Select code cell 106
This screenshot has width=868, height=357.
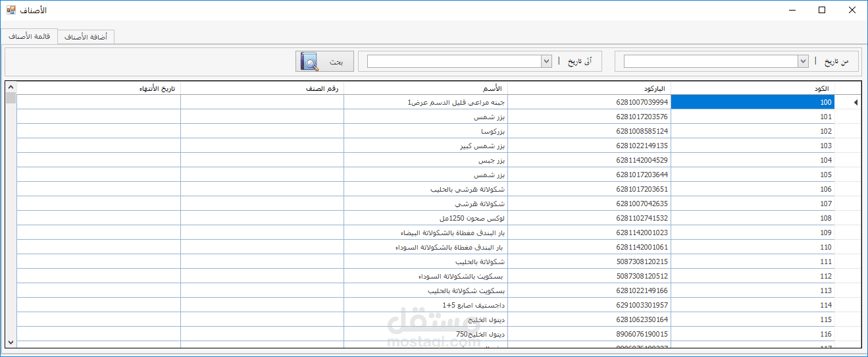click(753, 189)
